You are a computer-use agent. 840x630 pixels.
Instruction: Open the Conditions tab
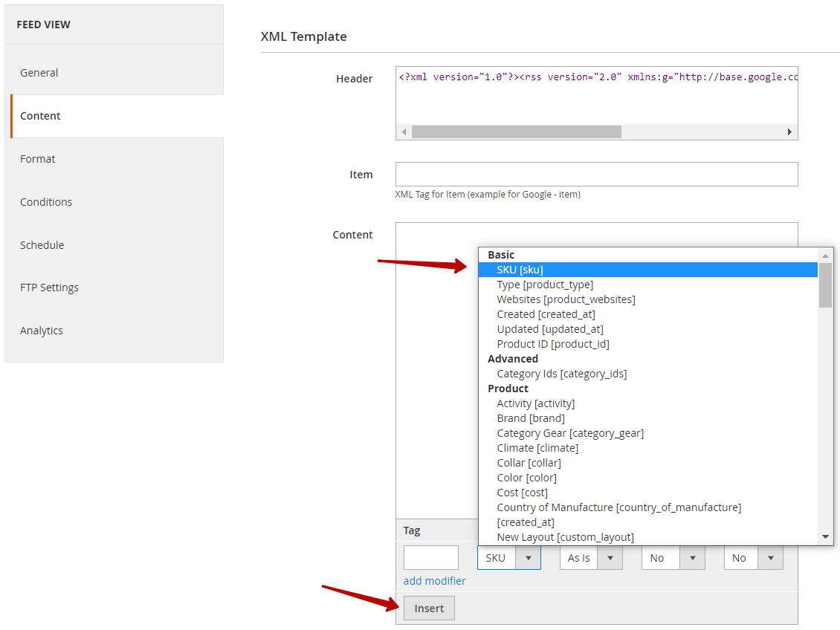pyautogui.click(x=114, y=202)
